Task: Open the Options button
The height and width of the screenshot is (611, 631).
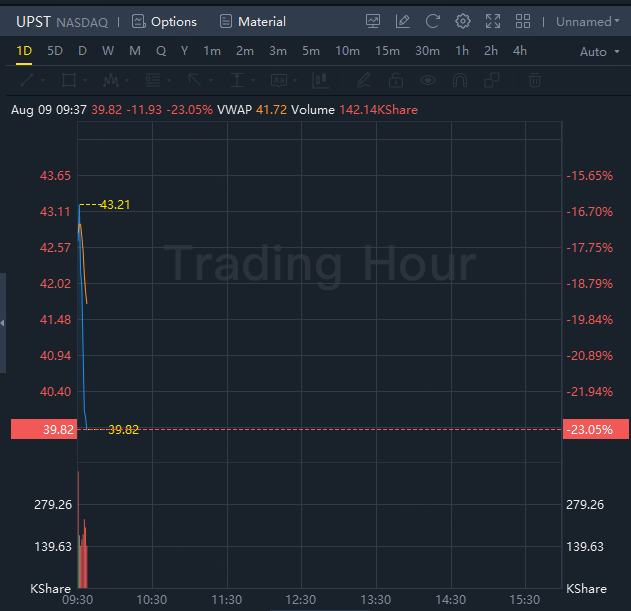Action: [165, 21]
